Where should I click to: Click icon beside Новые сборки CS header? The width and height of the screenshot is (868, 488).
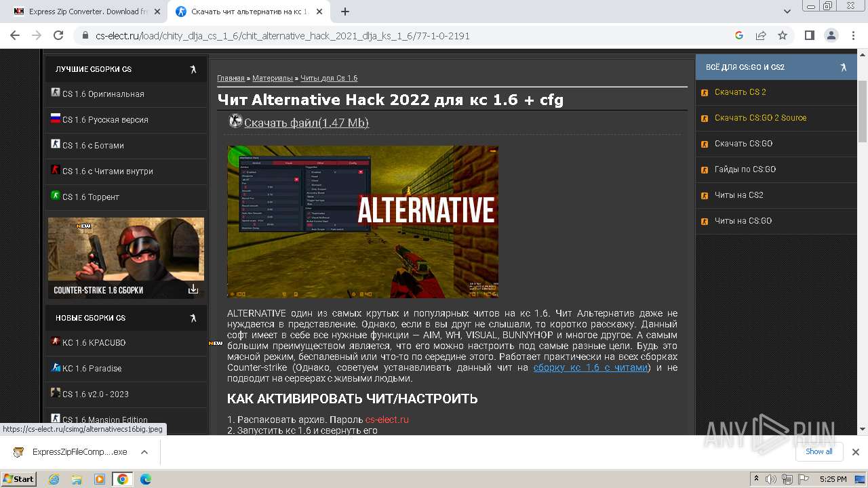click(x=193, y=318)
